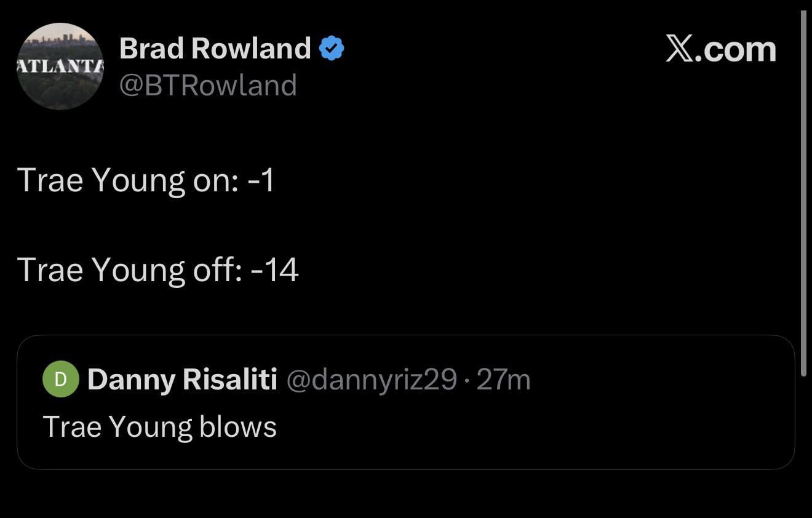
Task: Click the Danny Risaliti display name
Action: (x=181, y=379)
